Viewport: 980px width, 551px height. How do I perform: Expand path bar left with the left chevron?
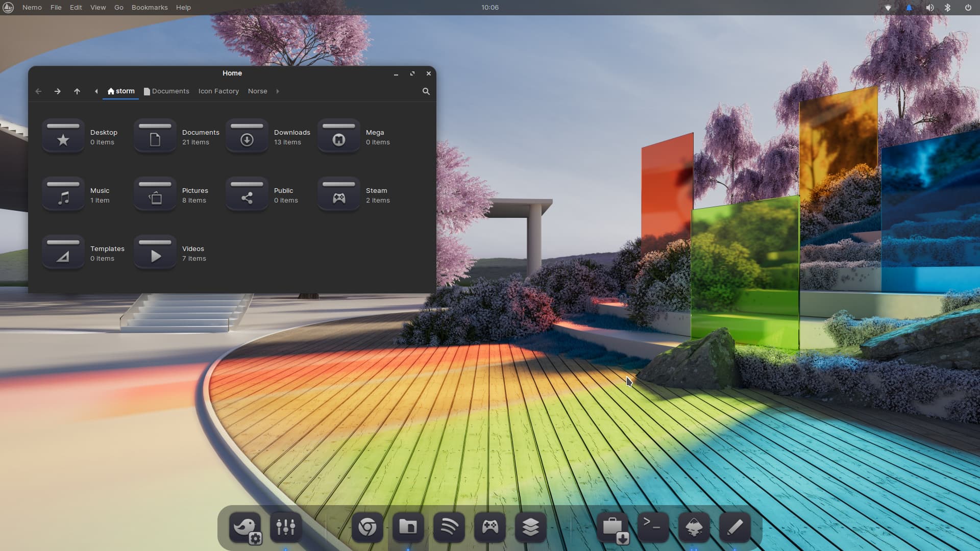pos(96,91)
